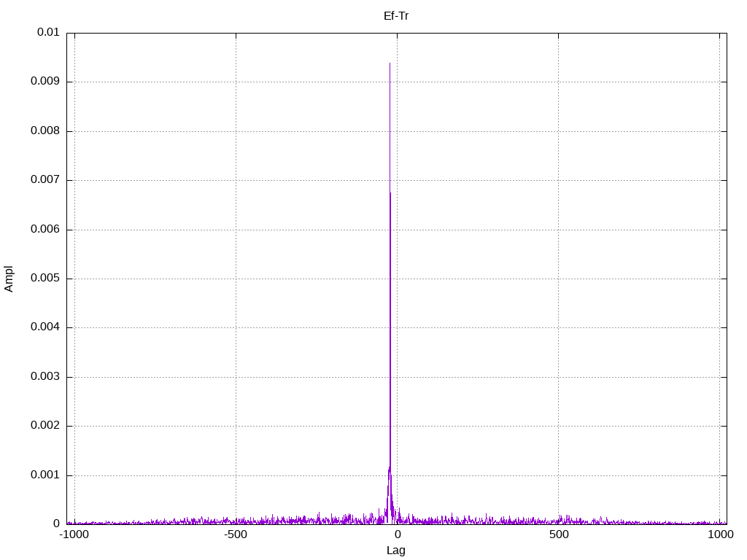The image size is (747, 560).
Task: Click the y-axis tick label 0.009
Action: click(45, 82)
